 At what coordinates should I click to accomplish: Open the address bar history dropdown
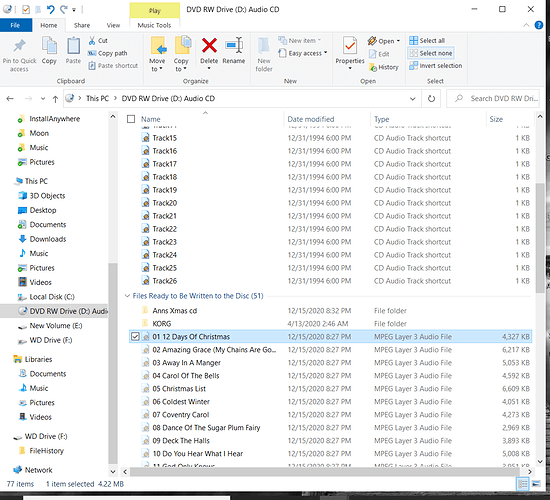(413, 99)
